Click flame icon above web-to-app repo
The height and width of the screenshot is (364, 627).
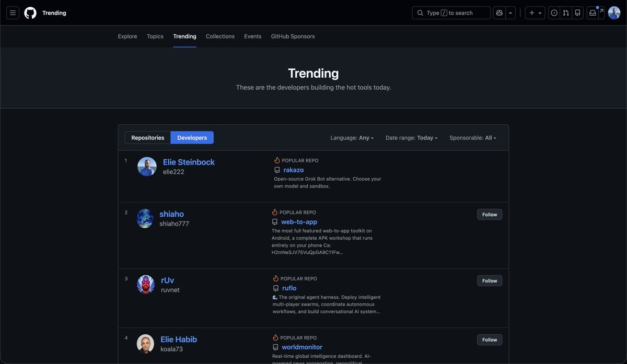click(x=275, y=212)
